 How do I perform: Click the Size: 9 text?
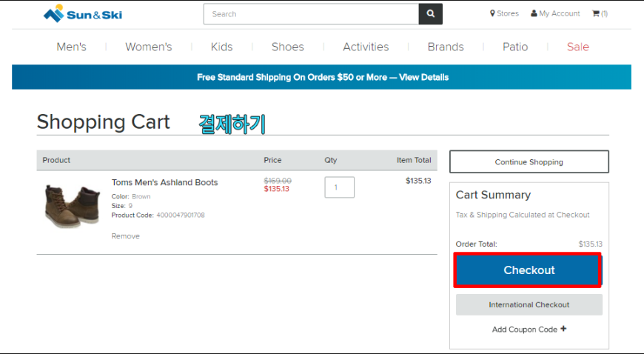pos(122,206)
